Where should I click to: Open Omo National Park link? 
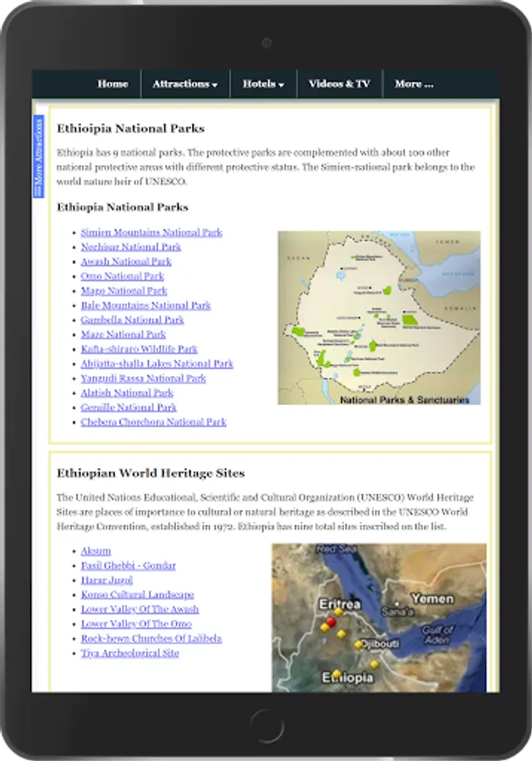pos(123,276)
